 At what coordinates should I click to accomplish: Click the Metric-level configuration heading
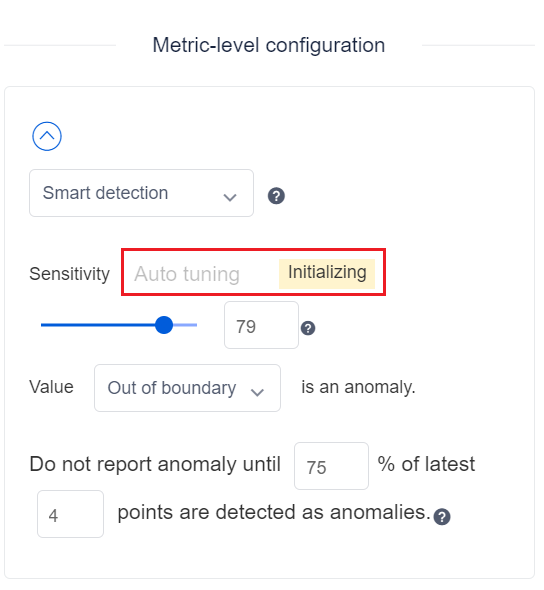tap(269, 46)
